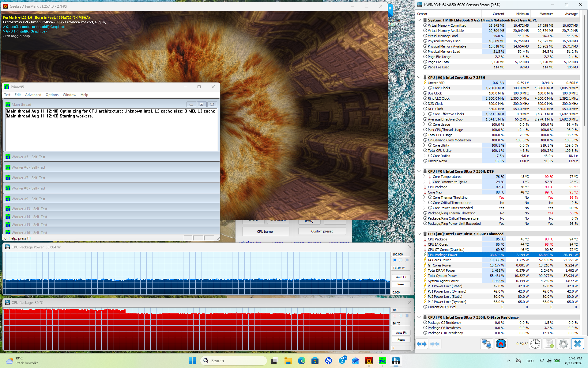Open the Options menu in Prime95

52,95
